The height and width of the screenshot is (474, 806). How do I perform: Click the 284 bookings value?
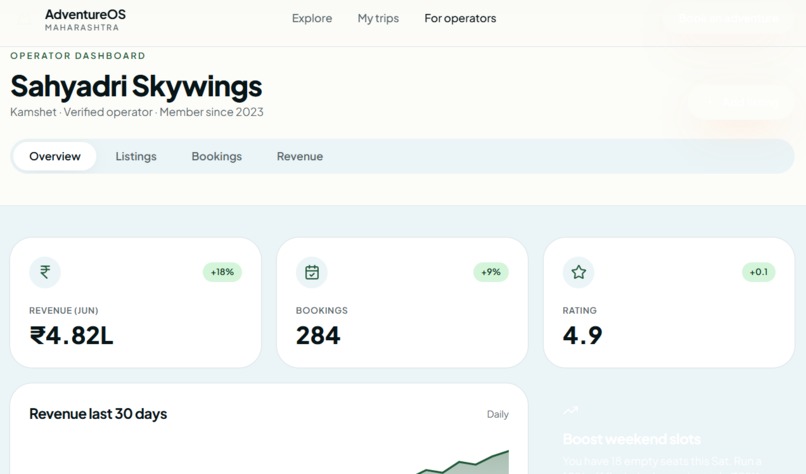tap(318, 336)
